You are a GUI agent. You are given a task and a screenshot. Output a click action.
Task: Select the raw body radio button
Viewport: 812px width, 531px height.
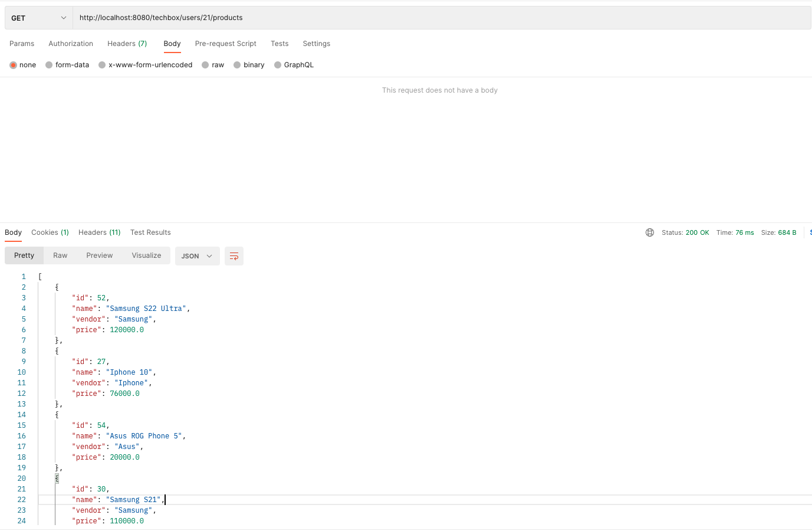coord(205,65)
